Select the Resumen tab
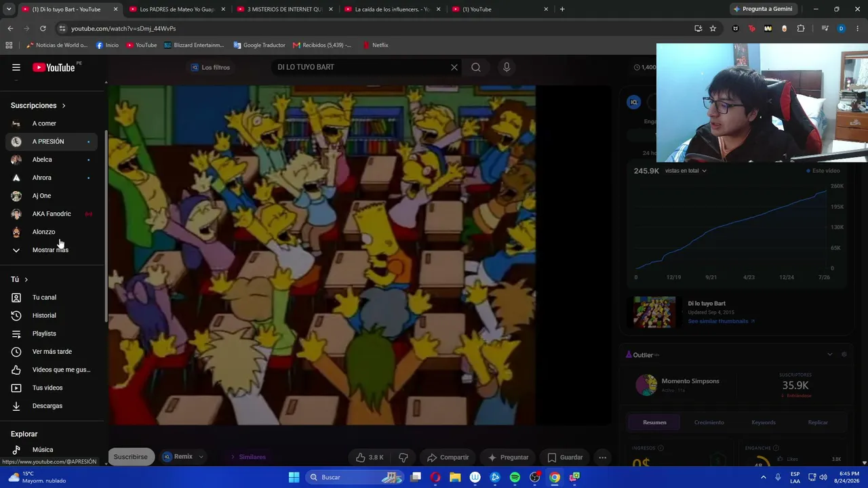Viewport: 868px width, 488px height. (x=654, y=422)
